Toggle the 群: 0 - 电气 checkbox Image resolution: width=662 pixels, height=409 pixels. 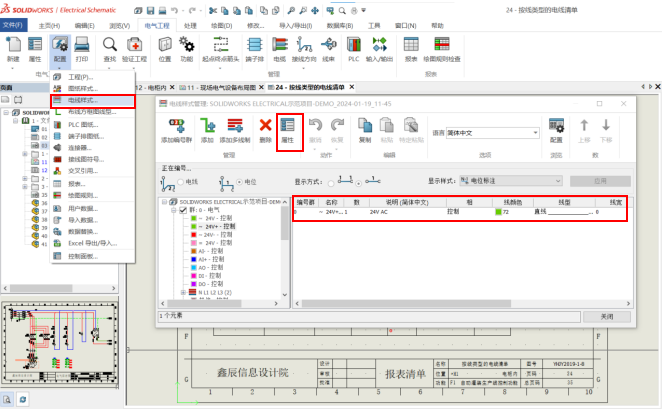pos(183,210)
